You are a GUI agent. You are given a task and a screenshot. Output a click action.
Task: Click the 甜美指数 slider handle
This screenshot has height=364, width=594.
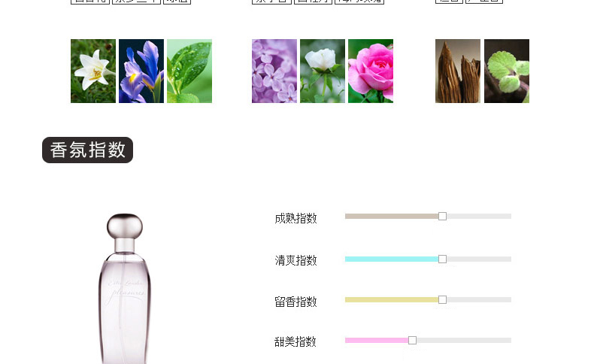pos(413,340)
